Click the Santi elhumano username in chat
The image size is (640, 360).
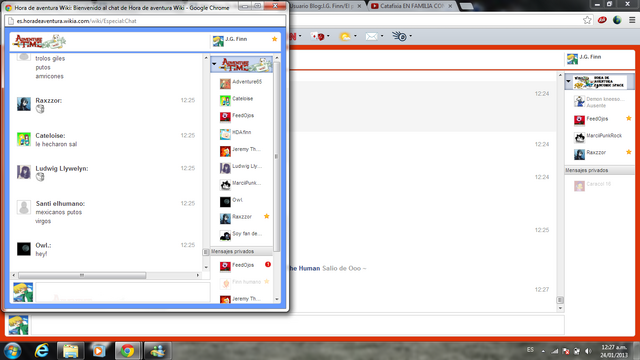(60, 203)
